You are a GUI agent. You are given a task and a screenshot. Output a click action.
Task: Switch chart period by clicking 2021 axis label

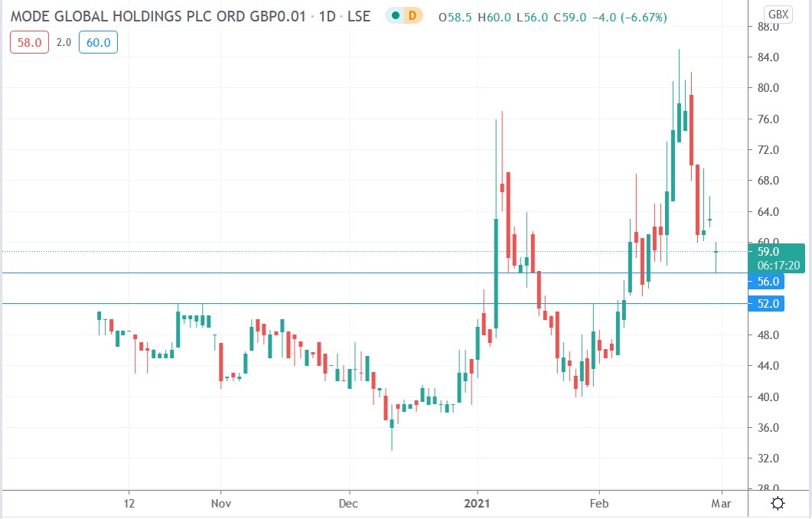[478, 503]
